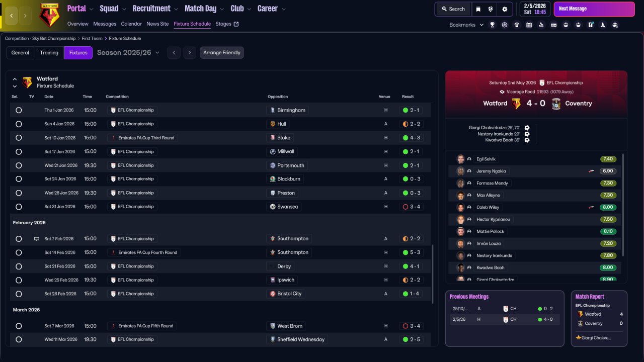The image size is (644, 362).
Task: Open the Bookmarks dropdown
Action: (x=466, y=25)
